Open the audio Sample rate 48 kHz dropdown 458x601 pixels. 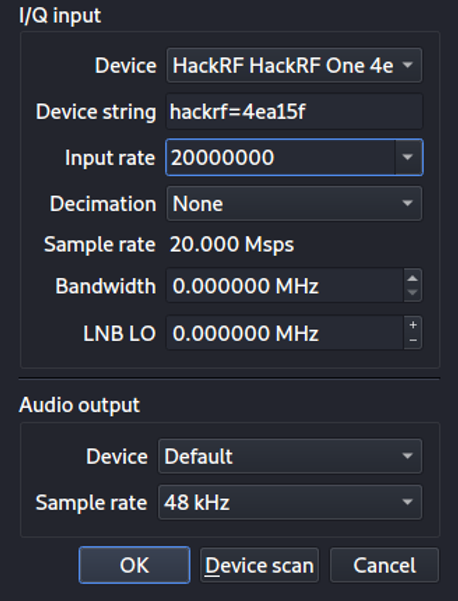(290, 502)
